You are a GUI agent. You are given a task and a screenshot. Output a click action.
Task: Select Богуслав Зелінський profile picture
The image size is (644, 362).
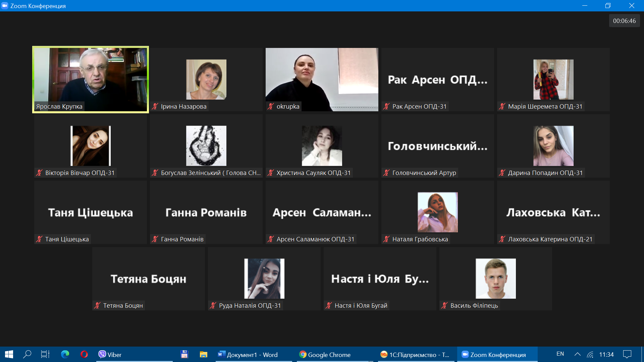[206, 146]
